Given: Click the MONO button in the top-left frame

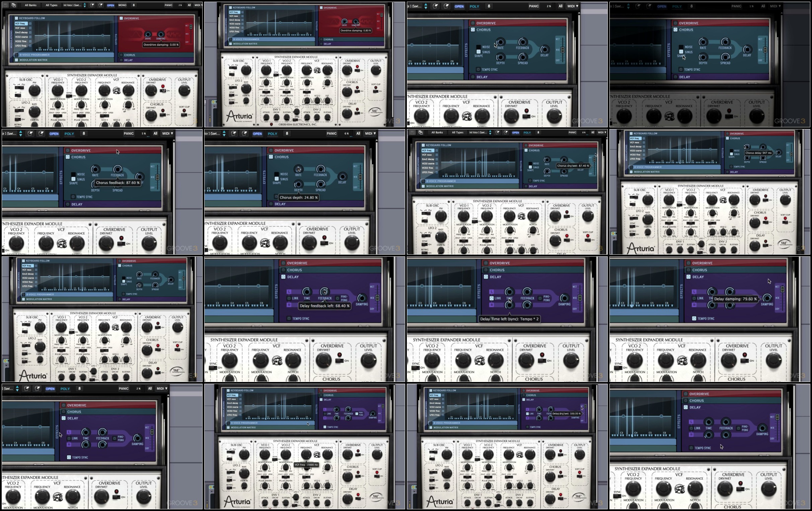Looking at the screenshot, I should pyautogui.click(x=123, y=5).
